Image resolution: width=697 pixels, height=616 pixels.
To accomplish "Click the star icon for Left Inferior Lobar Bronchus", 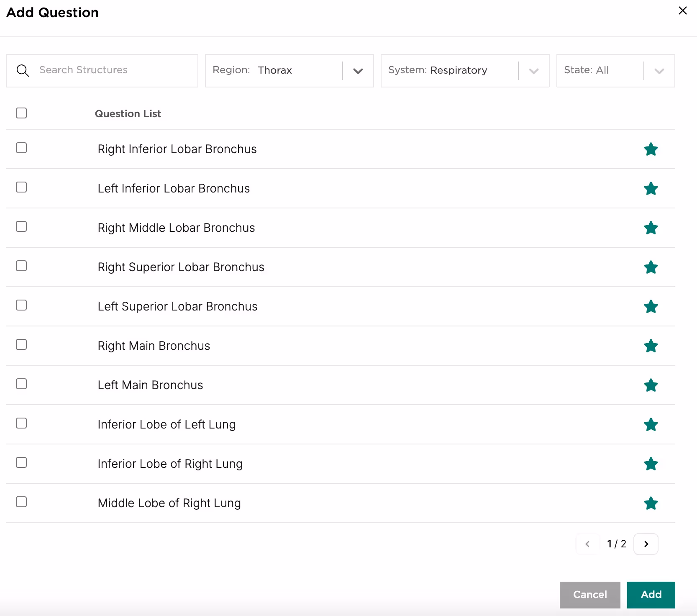I will [x=651, y=189].
